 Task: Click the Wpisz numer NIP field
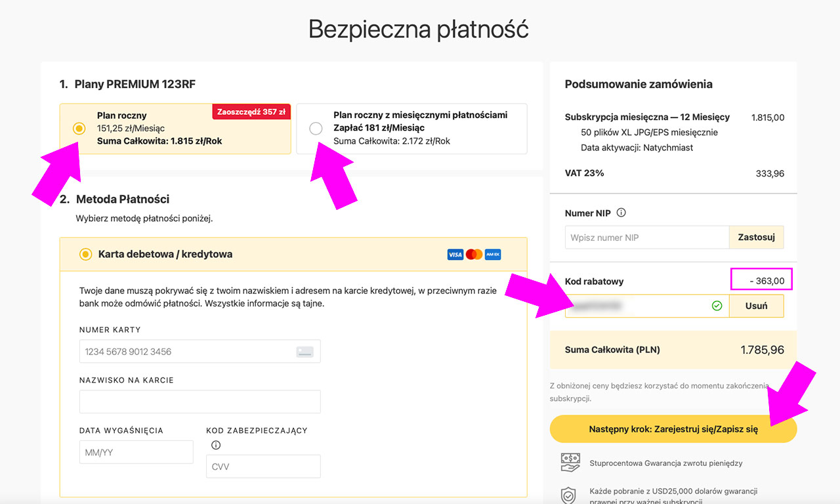tap(646, 238)
